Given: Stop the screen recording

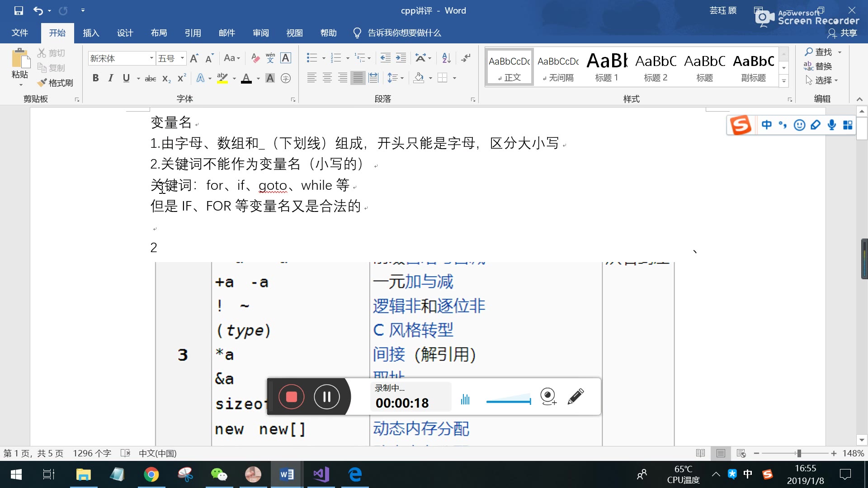Looking at the screenshot, I should pos(292,397).
